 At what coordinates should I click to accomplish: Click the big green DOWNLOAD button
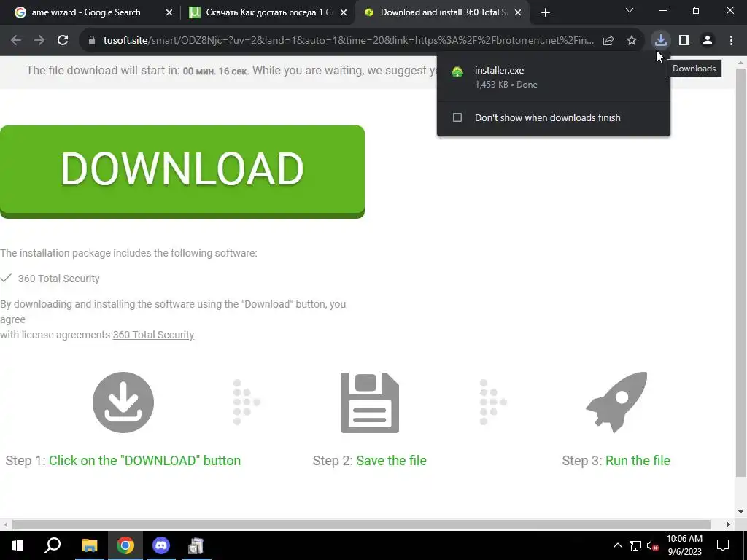point(182,171)
